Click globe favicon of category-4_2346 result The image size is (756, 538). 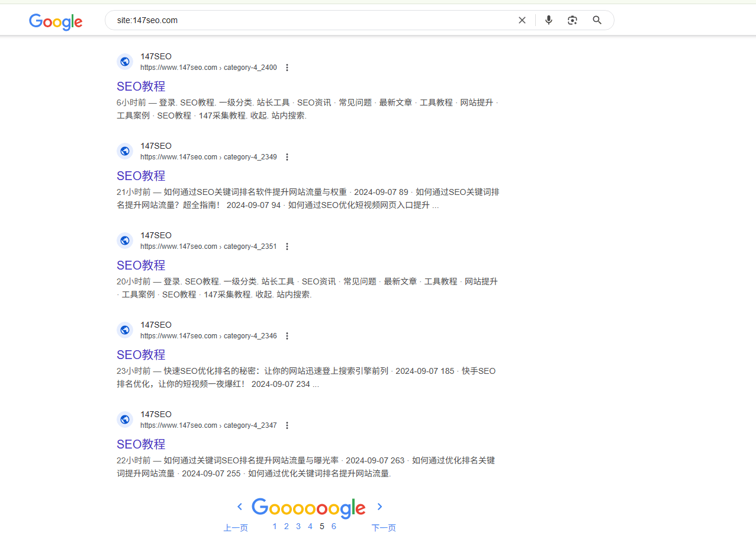point(125,330)
